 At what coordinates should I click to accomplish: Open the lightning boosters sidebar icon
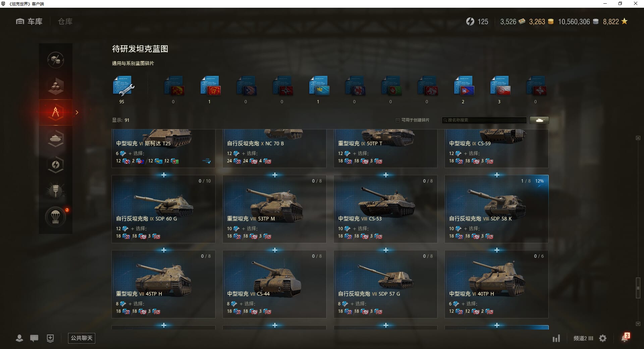[56, 165]
